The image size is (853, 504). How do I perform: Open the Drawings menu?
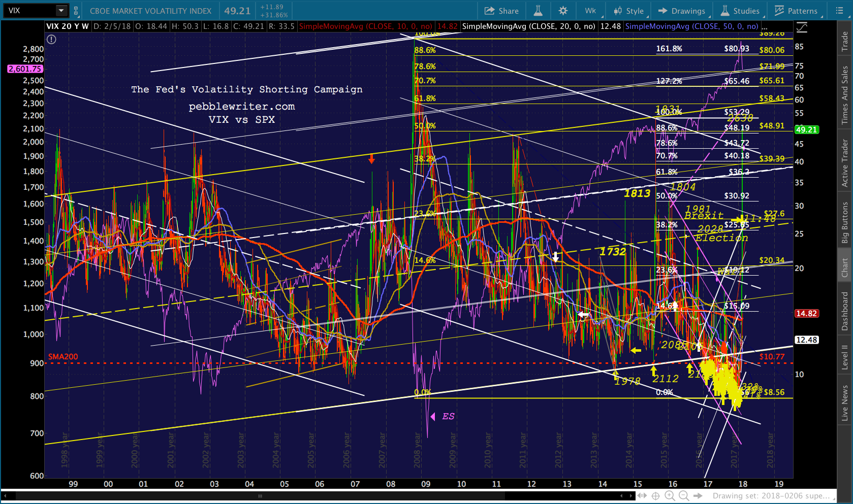[682, 11]
